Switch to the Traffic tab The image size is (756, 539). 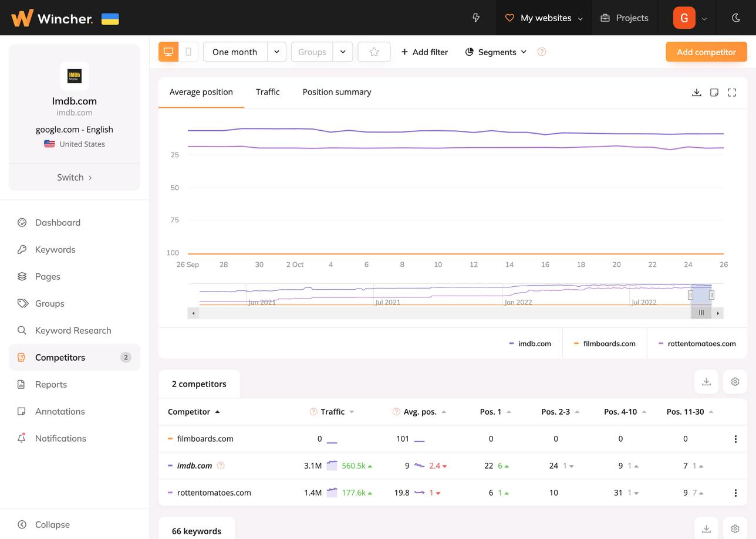point(268,92)
